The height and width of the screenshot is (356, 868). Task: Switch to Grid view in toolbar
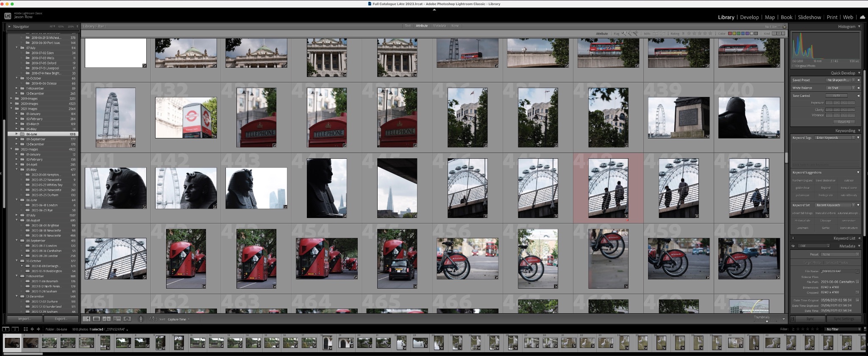(86, 319)
